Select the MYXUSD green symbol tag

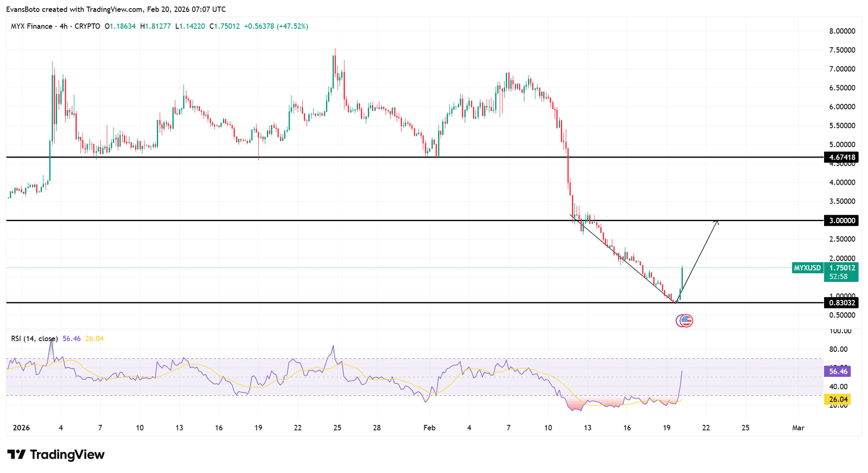pos(807,268)
